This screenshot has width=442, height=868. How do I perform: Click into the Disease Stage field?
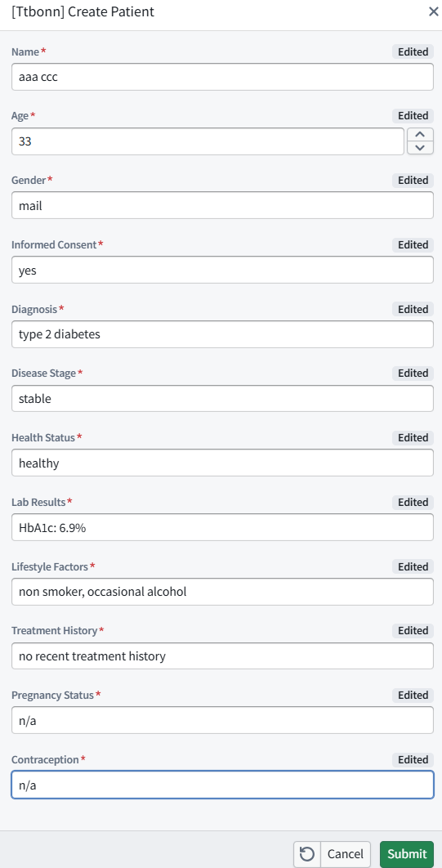[x=222, y=399]
